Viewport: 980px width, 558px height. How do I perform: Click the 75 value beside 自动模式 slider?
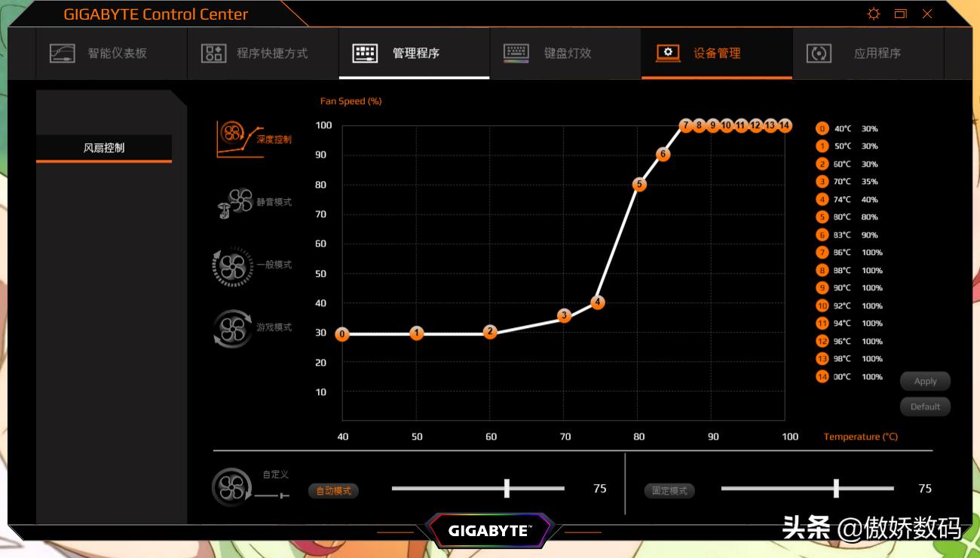point(599,489)
